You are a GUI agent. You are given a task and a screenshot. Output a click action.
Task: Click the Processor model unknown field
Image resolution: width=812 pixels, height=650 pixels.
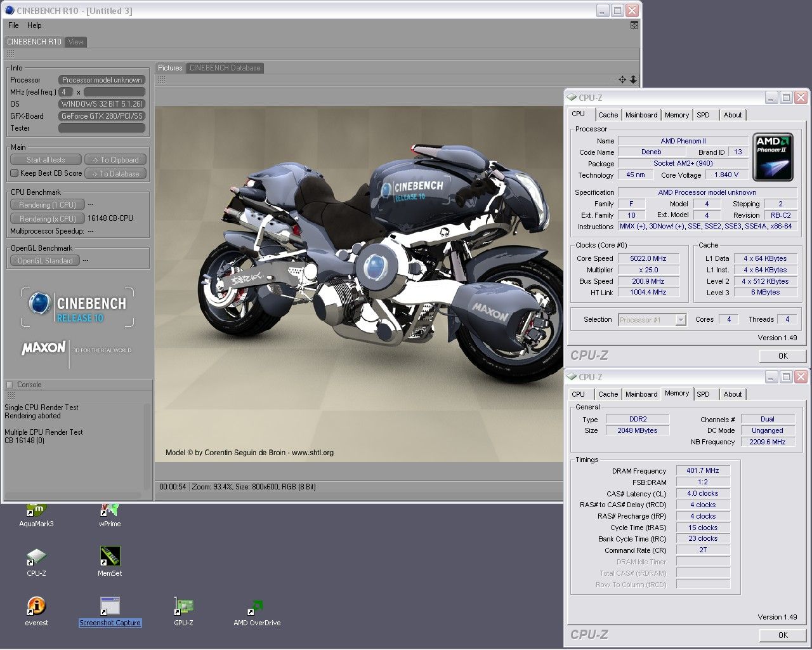click(101, 80)
